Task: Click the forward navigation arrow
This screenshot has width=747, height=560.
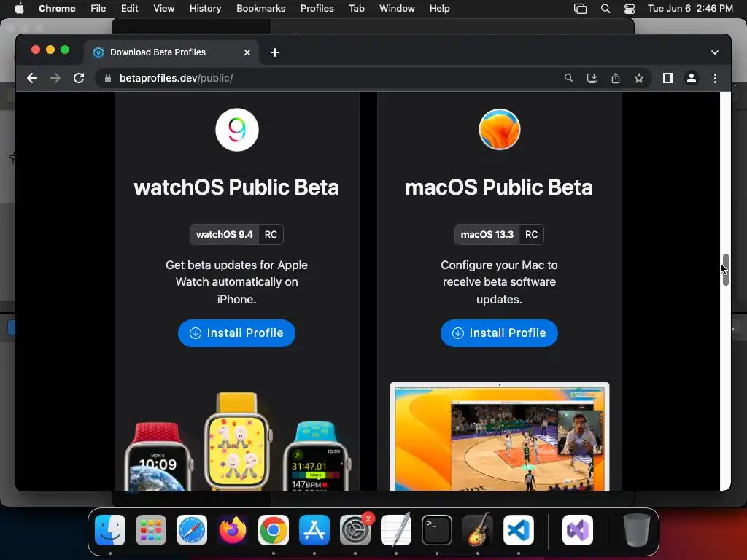Action: click(55, 78)
